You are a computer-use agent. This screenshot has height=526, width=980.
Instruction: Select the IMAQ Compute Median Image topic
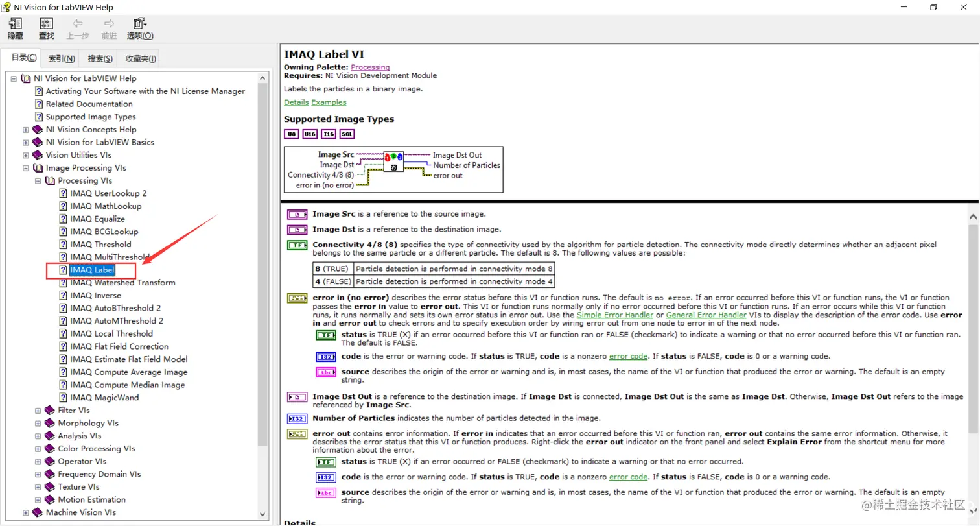click(128, 385)
